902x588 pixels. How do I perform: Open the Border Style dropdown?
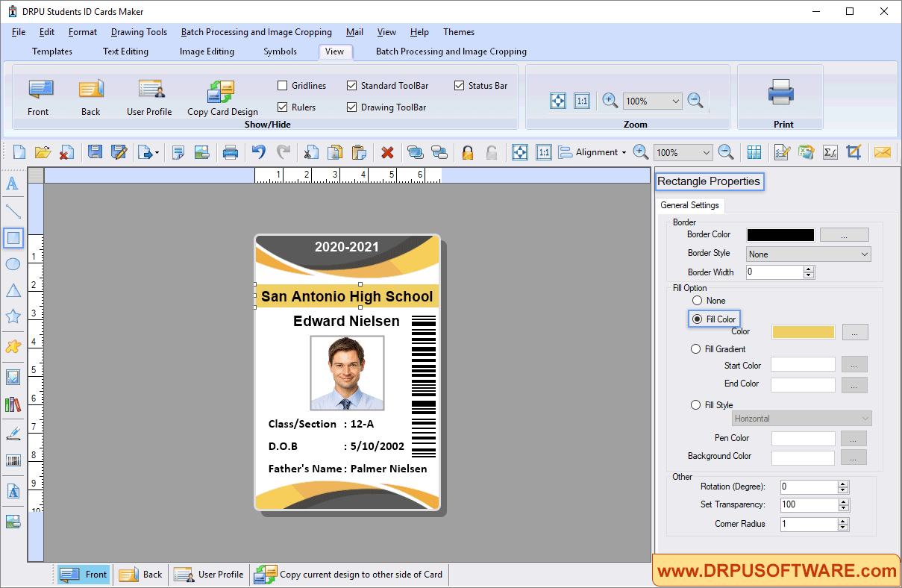[x=808, y=254]
